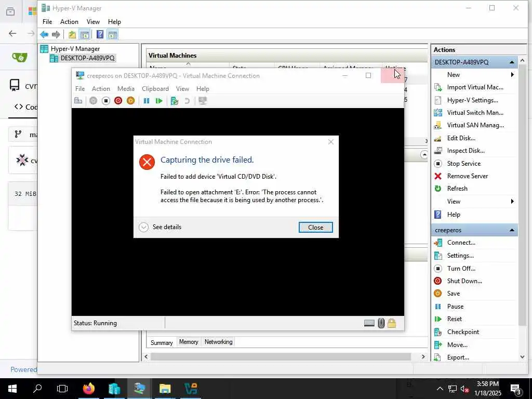Open Virtual SAN Manager action
Viewport: 532px width, 399px height.
click(475, 125)
